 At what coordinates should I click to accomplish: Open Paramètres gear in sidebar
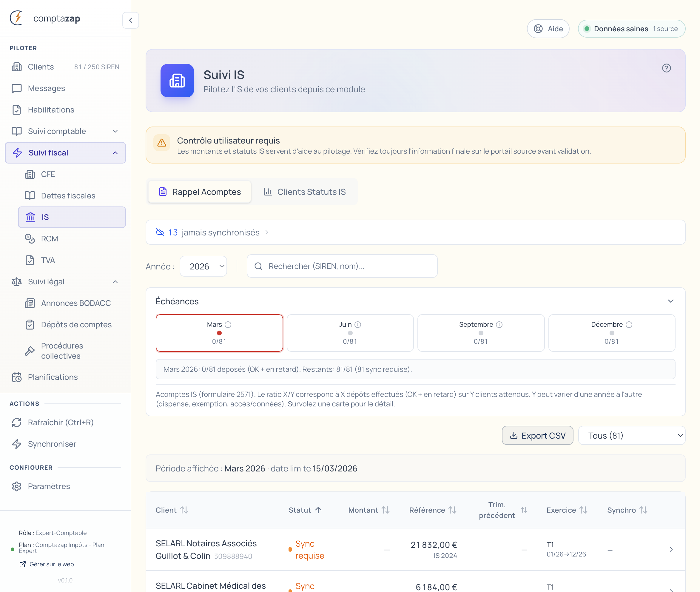[x=17, y=486]
